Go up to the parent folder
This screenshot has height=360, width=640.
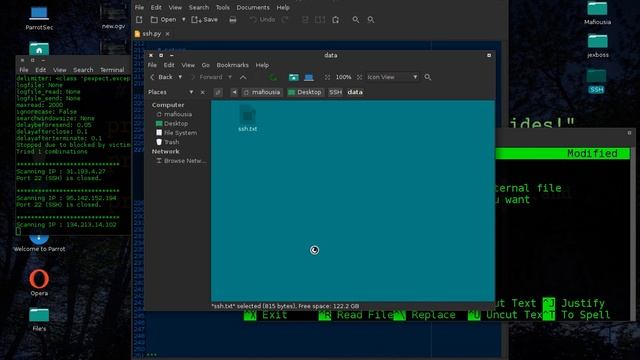pyautogui.click(x=243, y=77)
